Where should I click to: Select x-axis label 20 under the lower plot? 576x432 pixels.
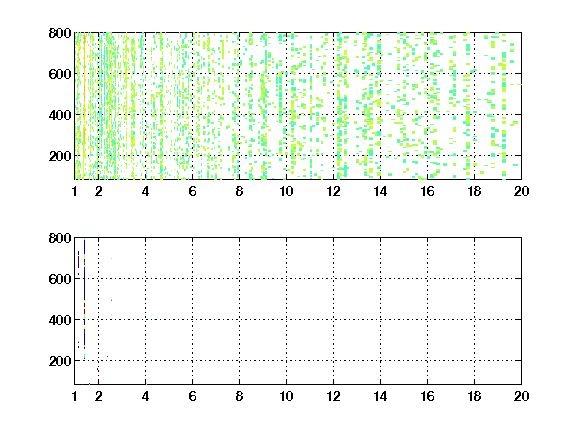pyautogui.click(x=521, y=396)
